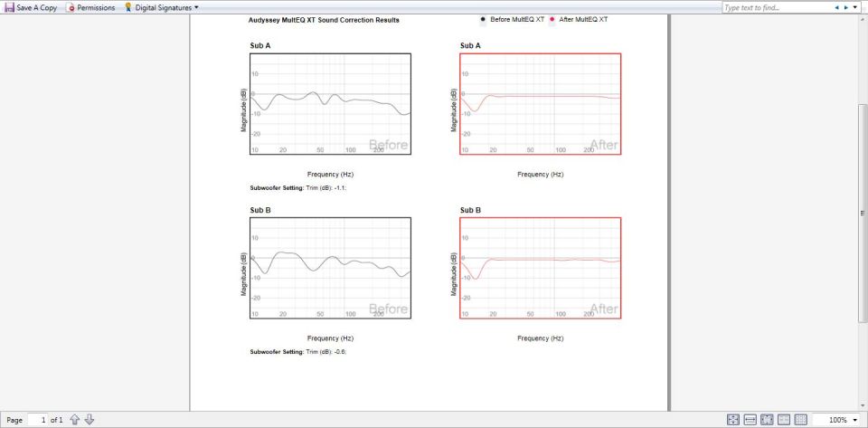Image resolution: width=868 pixels, height=428 pixels.
Task: Switch to thumbnails grid view icon
Action: click(x=800, y=420)
